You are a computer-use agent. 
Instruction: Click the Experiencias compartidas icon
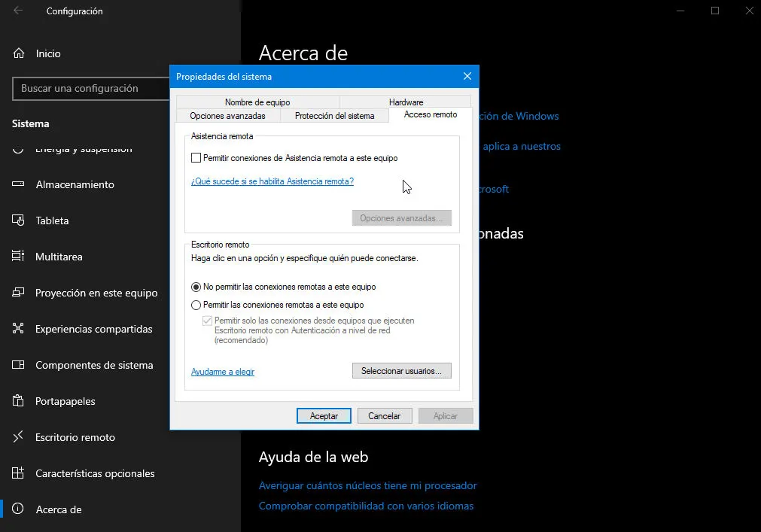tap(18, 328)
